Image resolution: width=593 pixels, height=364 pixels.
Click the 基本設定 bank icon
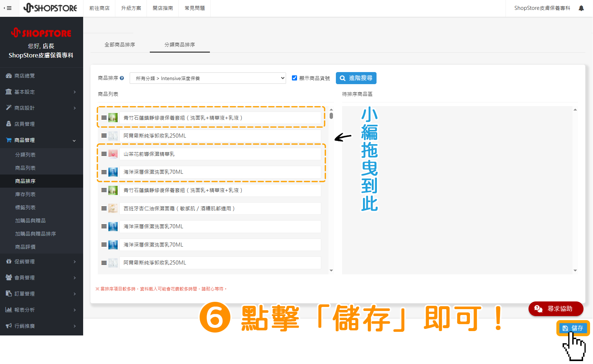click(x=9, y=91)
